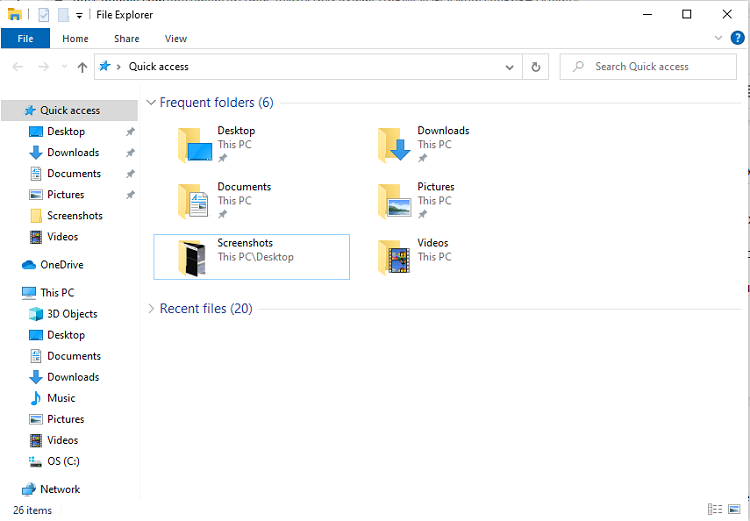Select the Screenshots folder tile in Frequent folders
This screenshot has height=521, width=750.
252,257
